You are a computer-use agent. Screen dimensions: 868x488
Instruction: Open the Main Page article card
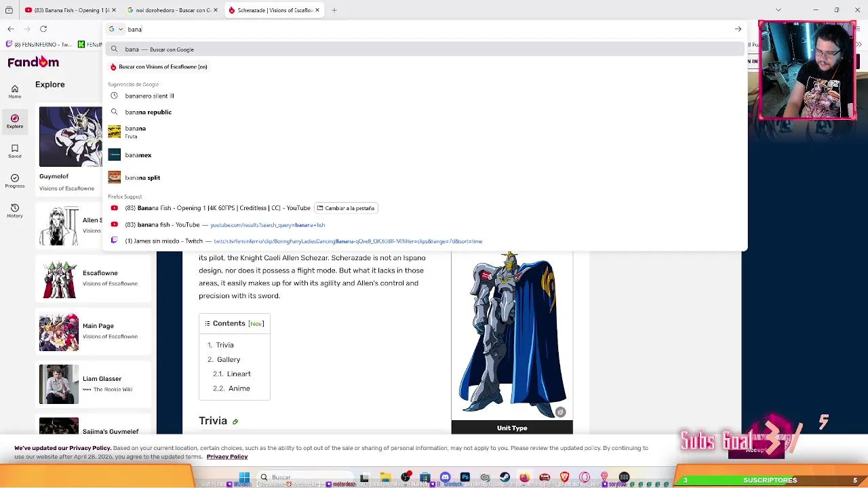95,331
